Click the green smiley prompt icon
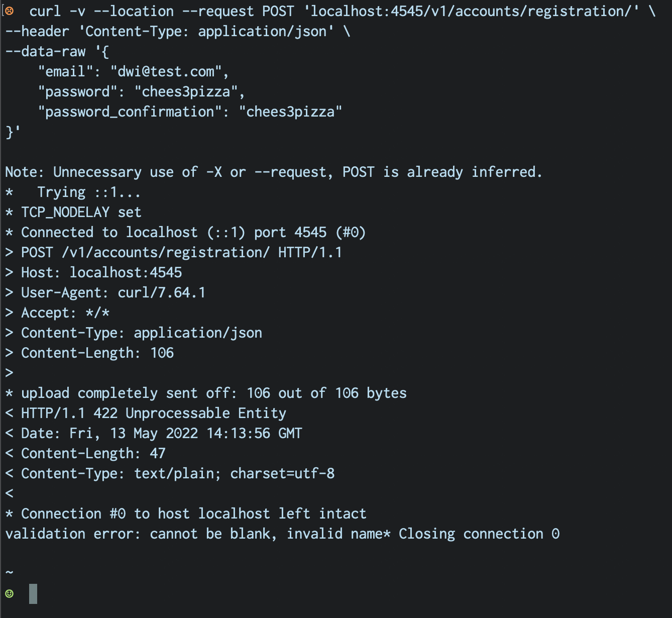This screenshot has height=618, width=672. pyautogui.click(x=9, y=593)
